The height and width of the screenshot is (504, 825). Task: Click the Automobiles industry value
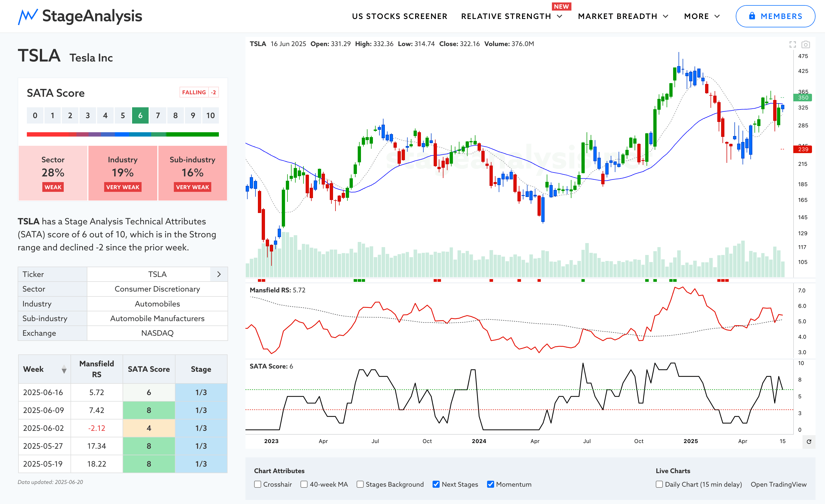[157, 304]
